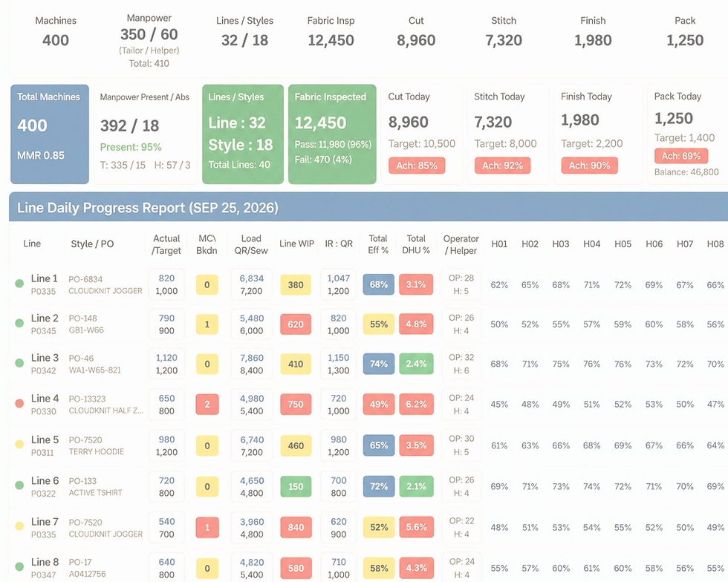Click the PO-17 A0412756 style cell

88,568
